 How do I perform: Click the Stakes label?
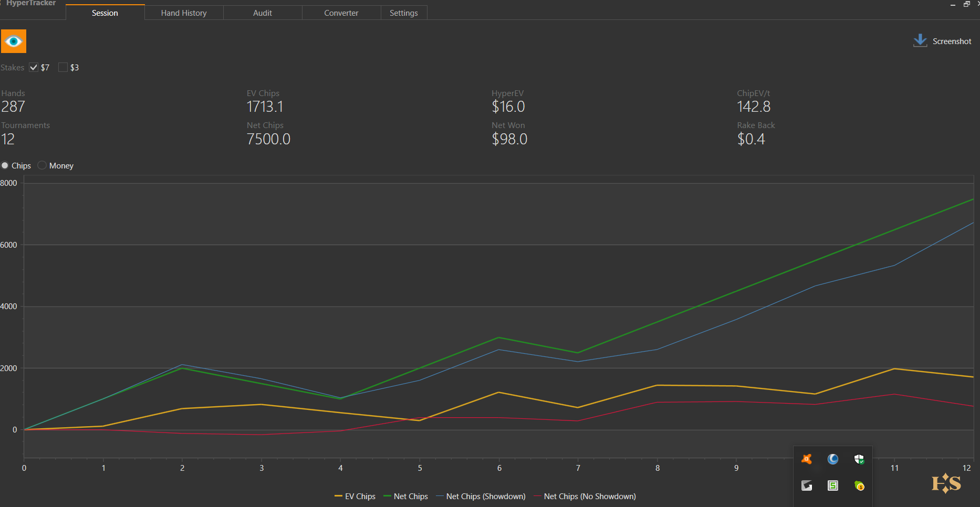point(13,68)
